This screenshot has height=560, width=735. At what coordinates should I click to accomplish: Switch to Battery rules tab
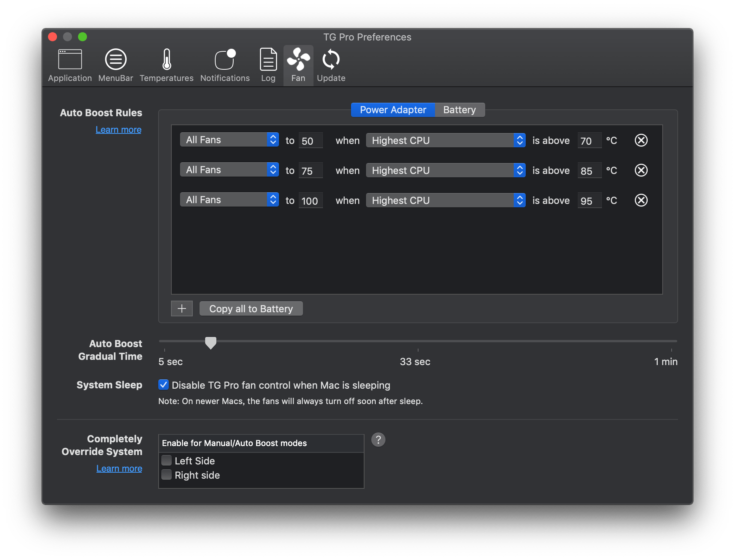pyautogui.click(x=459, y=110)
